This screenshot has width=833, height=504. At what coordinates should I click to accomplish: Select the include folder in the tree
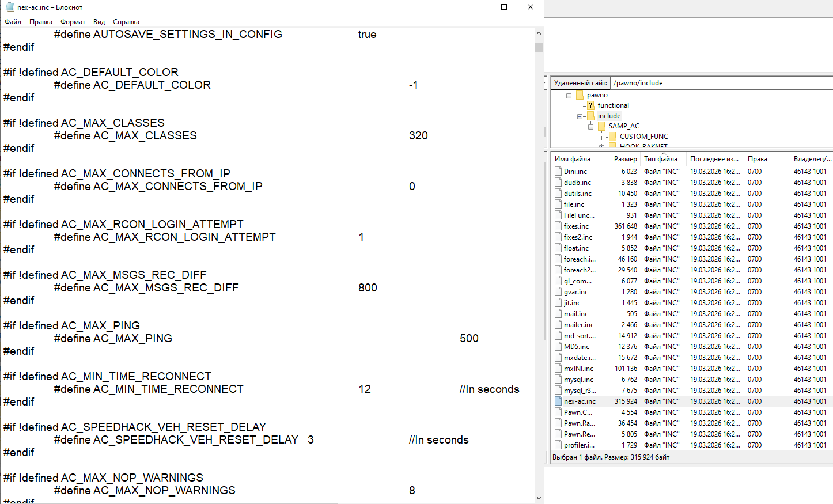[x=609, y=116]
